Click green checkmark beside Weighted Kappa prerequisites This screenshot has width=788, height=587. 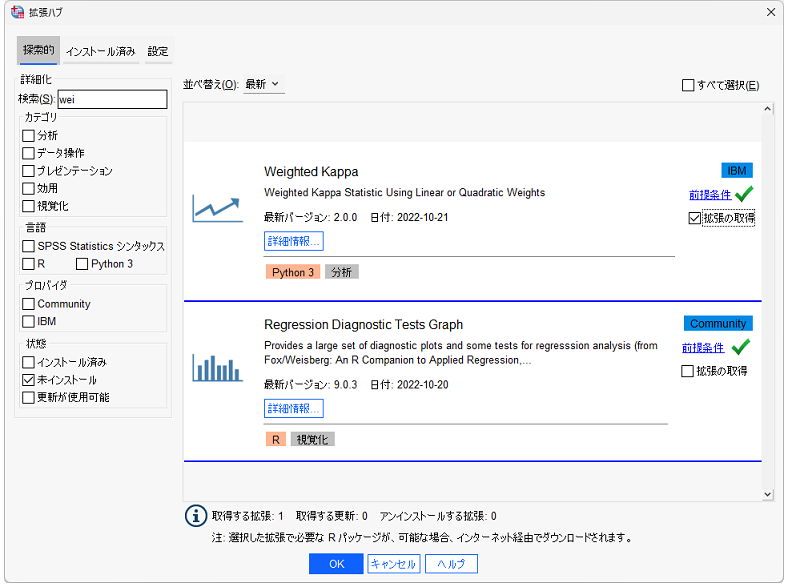coord(743,195)
